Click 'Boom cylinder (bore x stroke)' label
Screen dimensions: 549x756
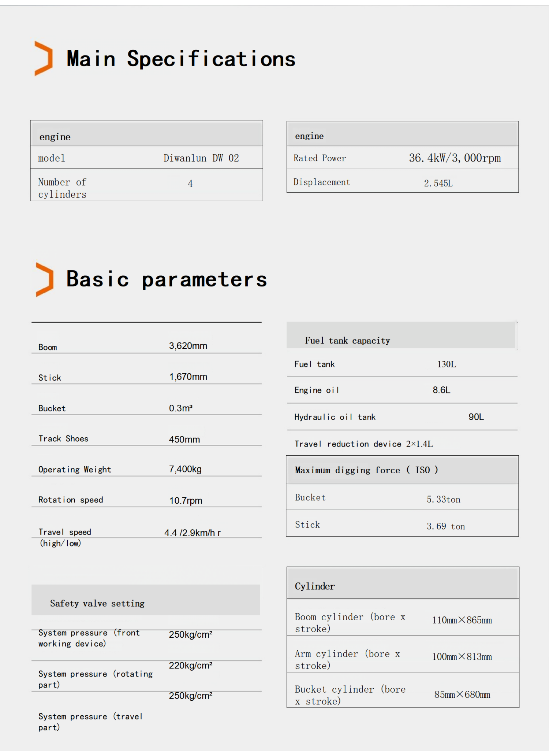[x=350, y=623]
